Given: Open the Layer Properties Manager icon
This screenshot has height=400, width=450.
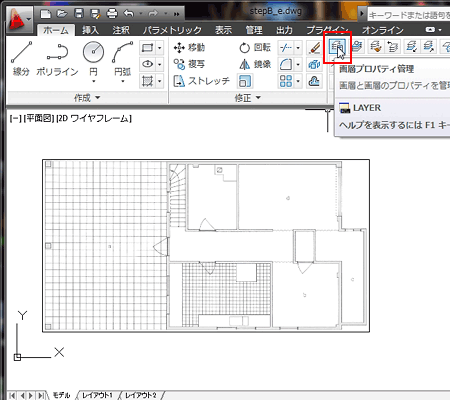Looking at the screenshot, I should (x=337, y=47).
